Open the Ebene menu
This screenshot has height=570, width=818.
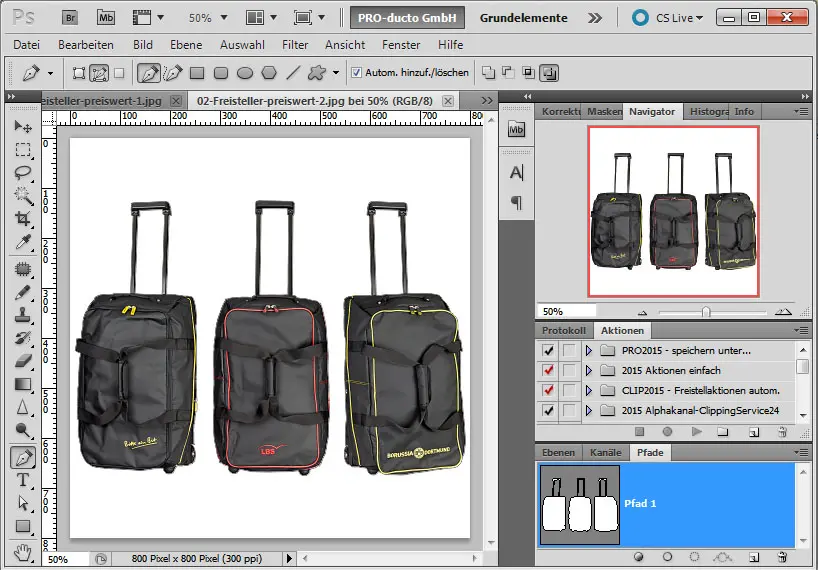(186, 45)
